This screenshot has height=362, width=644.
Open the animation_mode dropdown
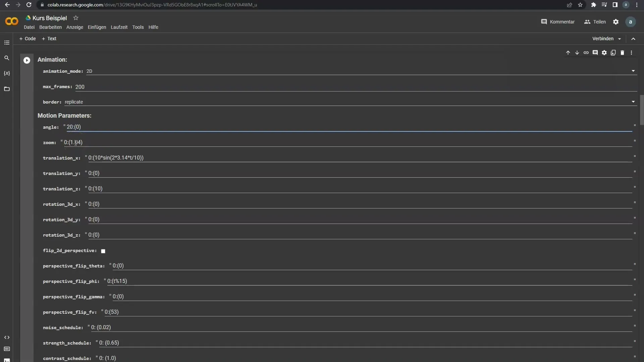pos(362,71)
